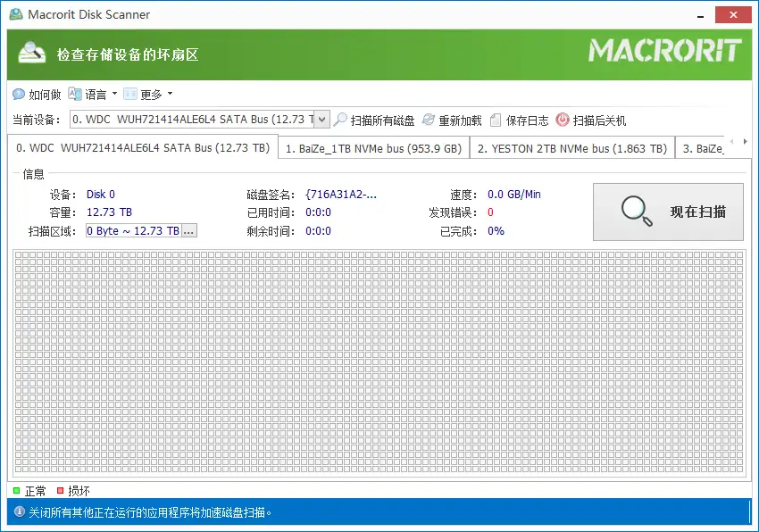Click 重新加载 to reload disks
The image size is (759, 532).
pos(452,120)
